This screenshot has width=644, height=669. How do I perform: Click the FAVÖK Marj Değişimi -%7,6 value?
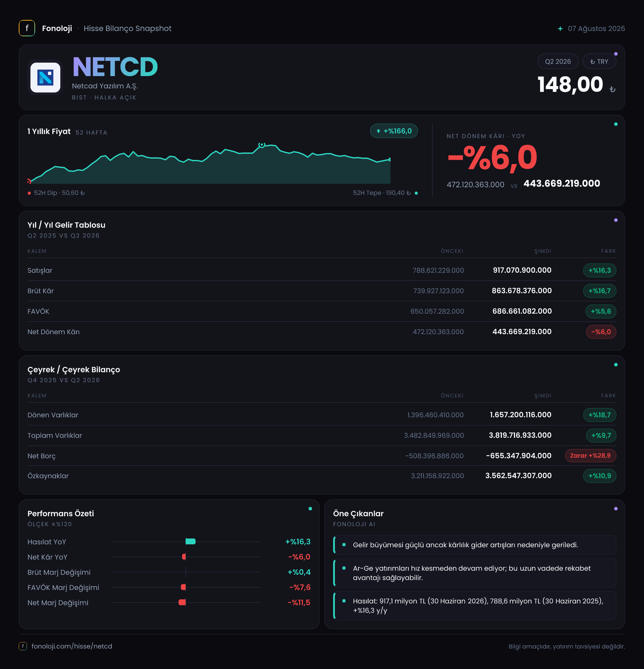click(x=300, y=587)
